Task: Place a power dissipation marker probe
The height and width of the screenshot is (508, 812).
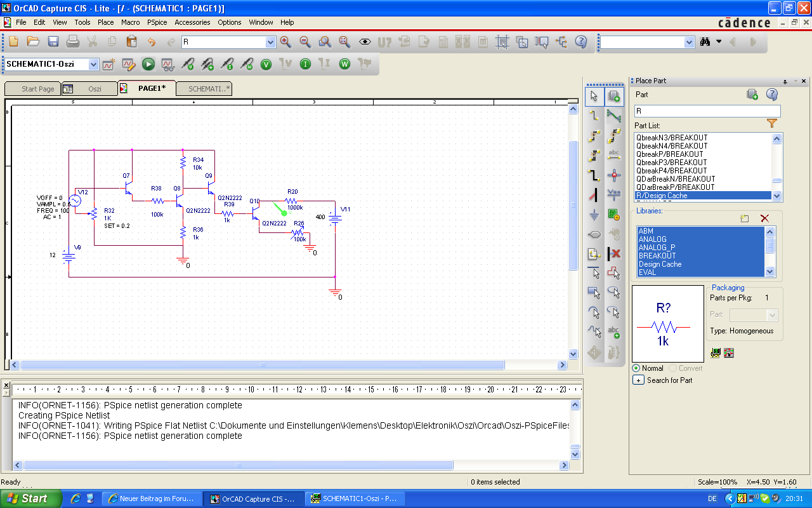Action: click(x=247, y=64)
